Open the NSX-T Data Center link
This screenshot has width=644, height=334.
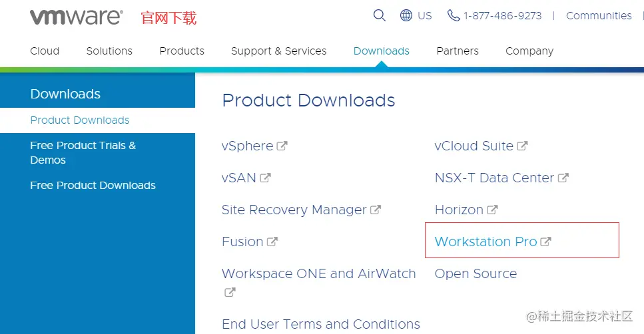495,178
